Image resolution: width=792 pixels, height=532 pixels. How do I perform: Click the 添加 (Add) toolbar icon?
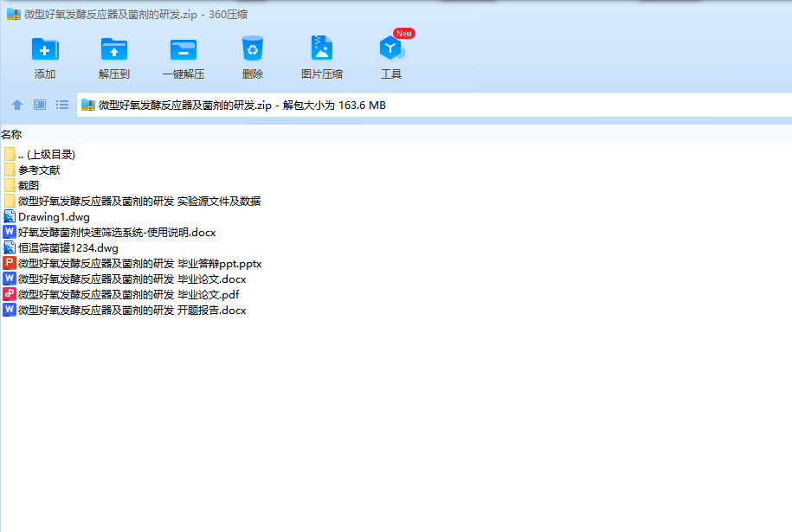click(x=45, y=49)
